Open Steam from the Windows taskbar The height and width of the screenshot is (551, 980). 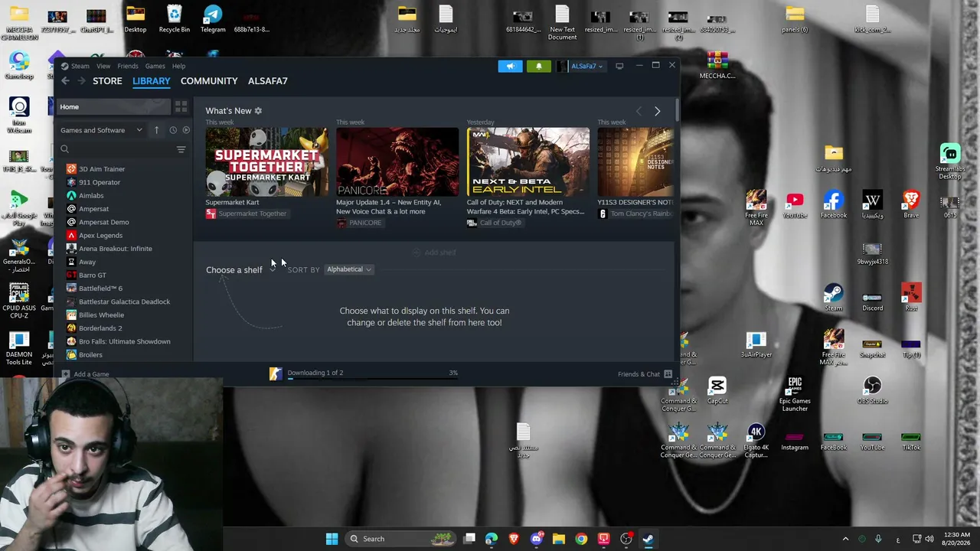pyautogui.click(x=648, y=539)
